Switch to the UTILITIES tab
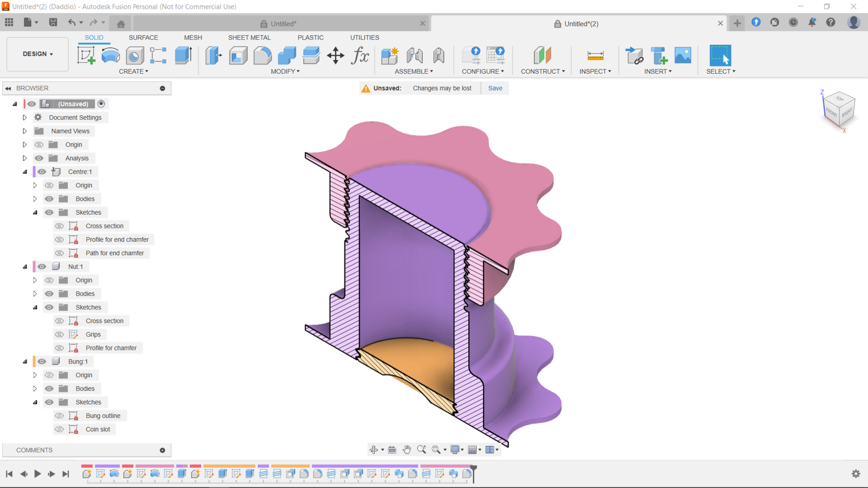 pos(364,38)
